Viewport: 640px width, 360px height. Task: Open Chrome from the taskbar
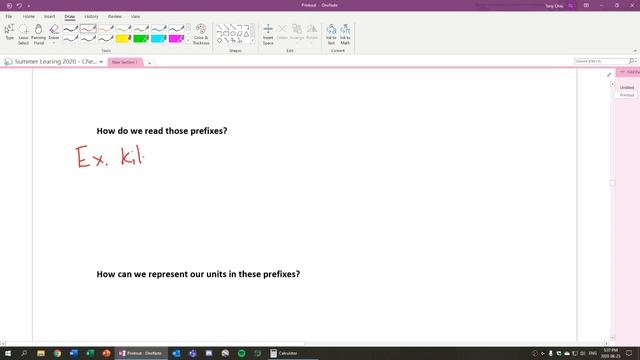pos(57,353)
